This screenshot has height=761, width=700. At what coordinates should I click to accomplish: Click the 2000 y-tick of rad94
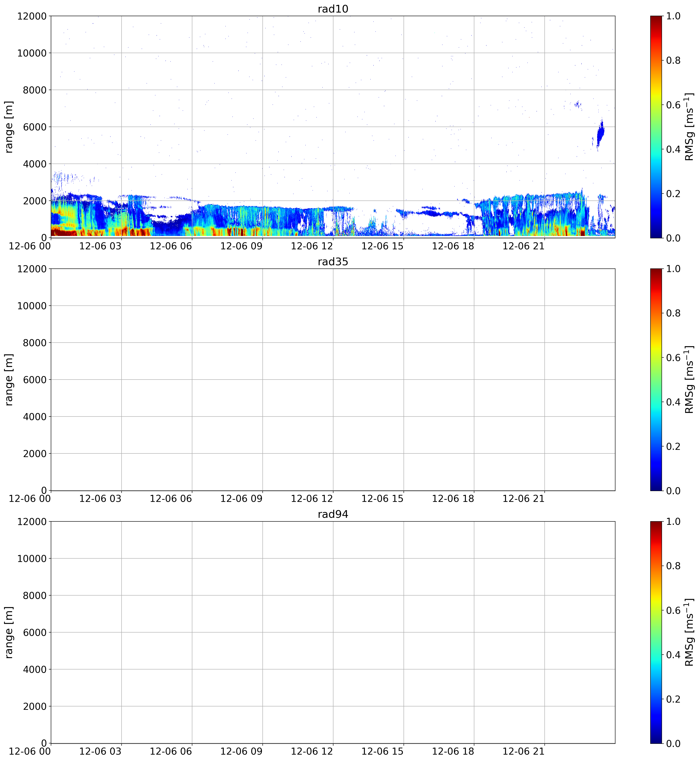[34, 706]
